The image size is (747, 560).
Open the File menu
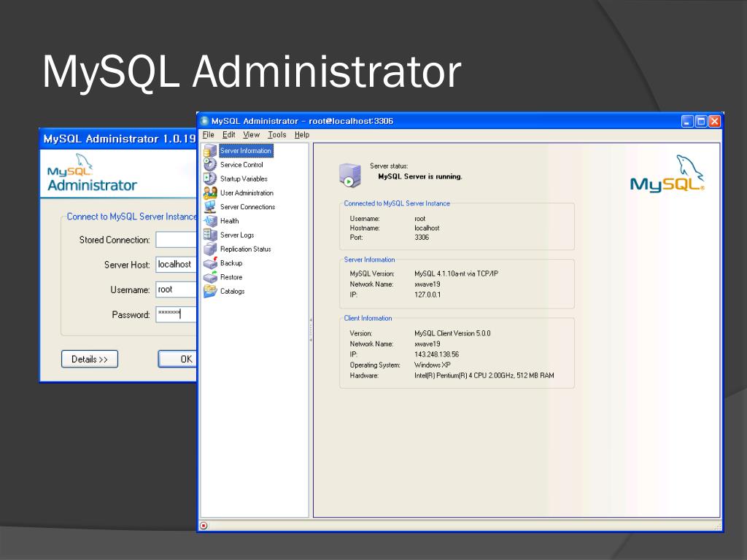(x=208, y=135)
